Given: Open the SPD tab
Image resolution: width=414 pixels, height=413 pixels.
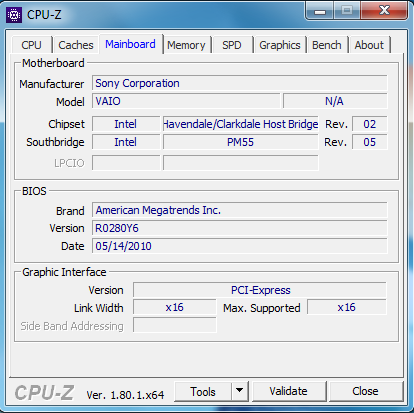Looking at the screenshot, I should (x=232, y=45).
